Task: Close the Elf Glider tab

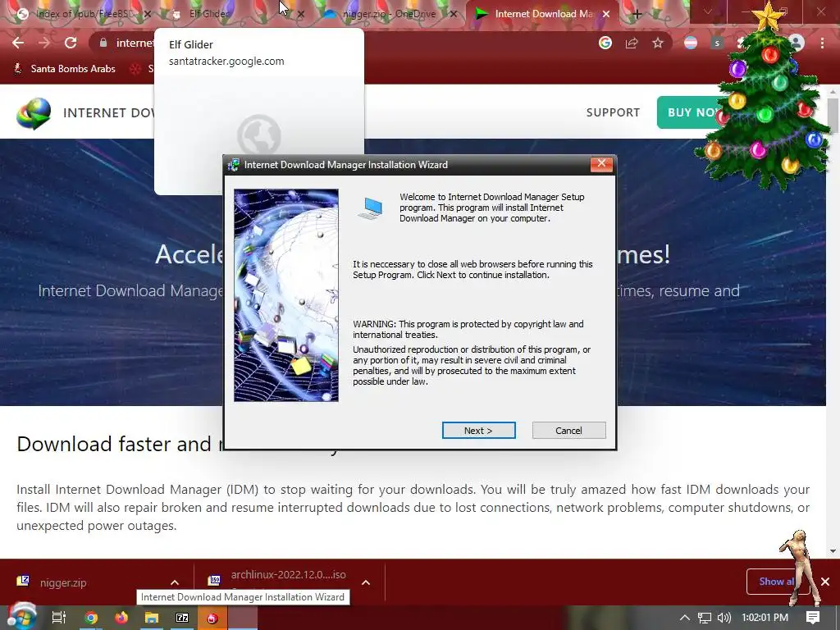Action: [301, 14]
